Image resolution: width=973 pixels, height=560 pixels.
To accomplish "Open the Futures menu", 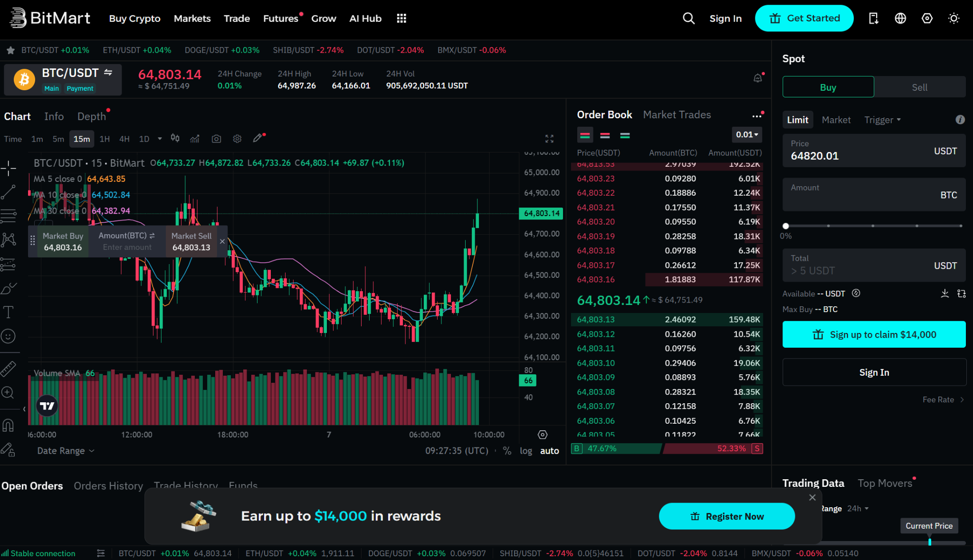I will 281,19.
